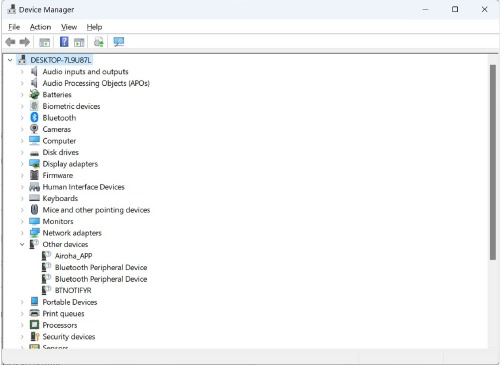The width and height of the screenshot is (502, 365).
Task: Click the printer-style Update driver toolbar icon
Action: tap(99, 42)
